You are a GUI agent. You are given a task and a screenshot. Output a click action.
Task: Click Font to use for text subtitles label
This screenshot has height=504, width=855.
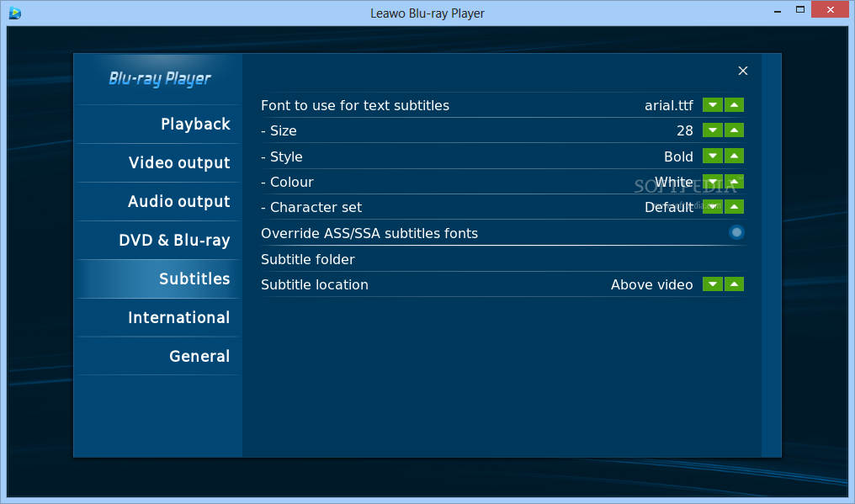click(355, 105)
